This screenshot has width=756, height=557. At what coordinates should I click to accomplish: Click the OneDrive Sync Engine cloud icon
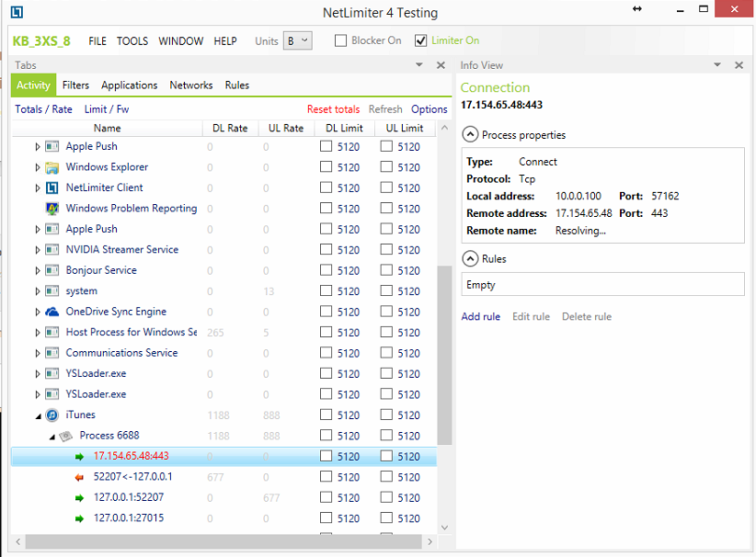[52, 312]
